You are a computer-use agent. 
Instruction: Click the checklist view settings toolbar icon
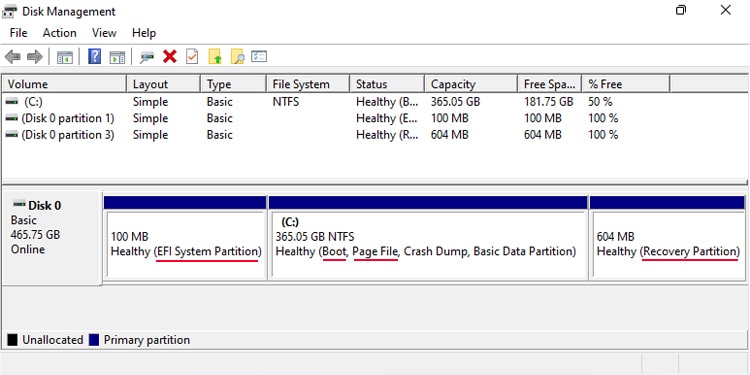coord(259,56)
